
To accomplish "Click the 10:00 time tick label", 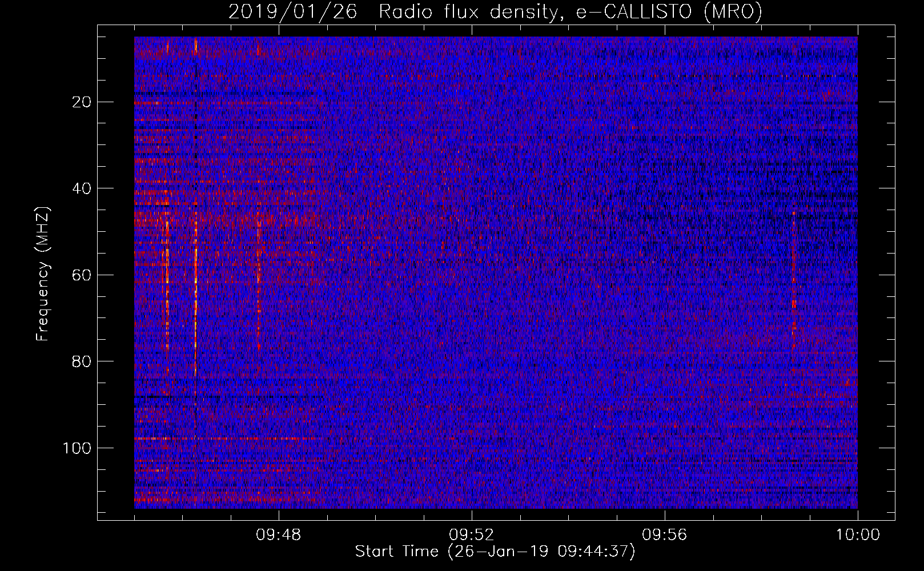I will (858, 535).
